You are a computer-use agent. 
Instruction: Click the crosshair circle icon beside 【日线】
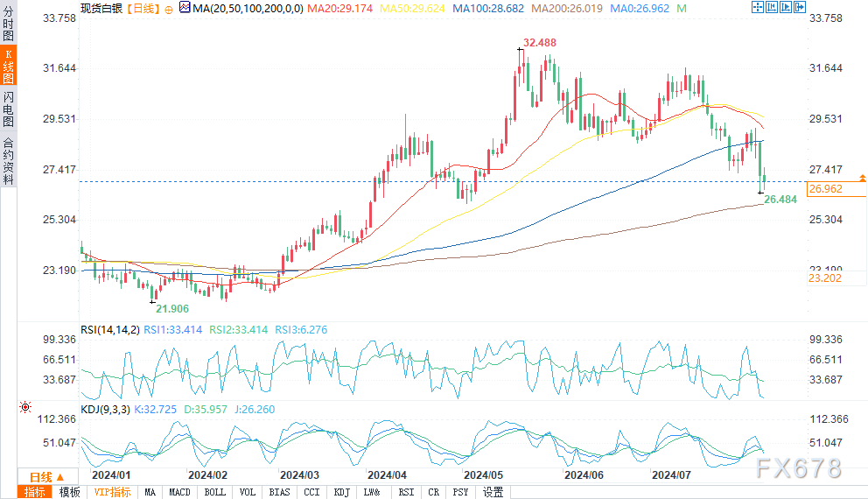(x=167, y=8)
